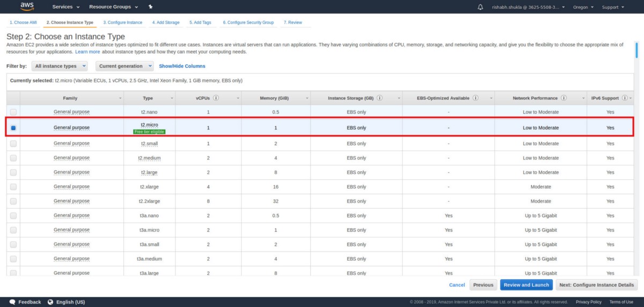The width and height of the screenshot is (644, 307).
Task: Click the t3a.nano type cell
Action: pyautogui.click(x=149, y=215)
